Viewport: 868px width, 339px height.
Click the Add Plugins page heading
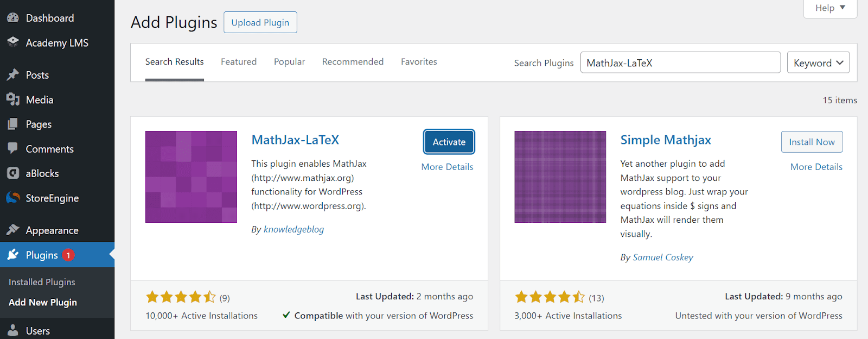174,22
